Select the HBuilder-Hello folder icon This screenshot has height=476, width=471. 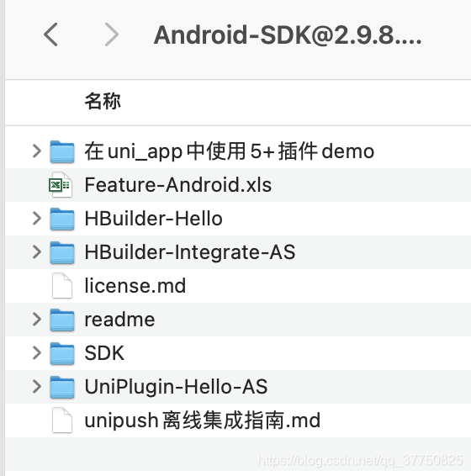pyautogui.click(x=62, y=219)
